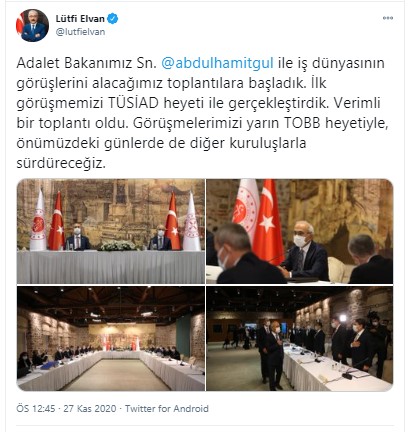Click the Twitter for Android source link
Image resolution: width=409 pixels, height=432 pixels.
(x=167, y=409)
